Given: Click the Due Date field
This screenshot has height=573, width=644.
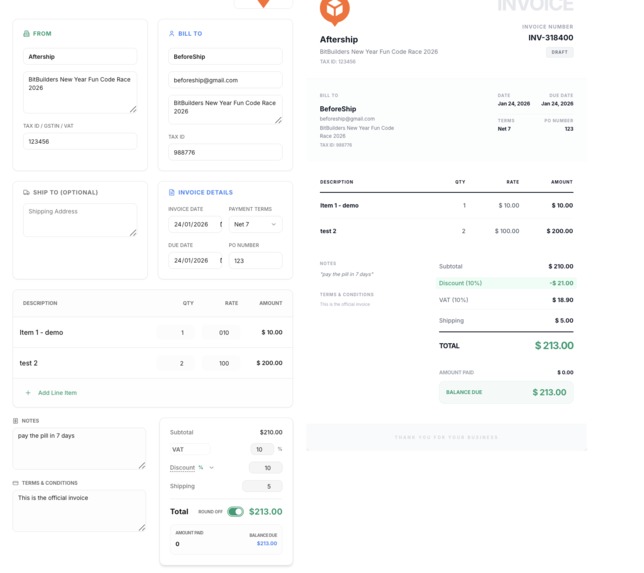Looking at the screenshot, I should pyautogui.click(x=195, y=261).
